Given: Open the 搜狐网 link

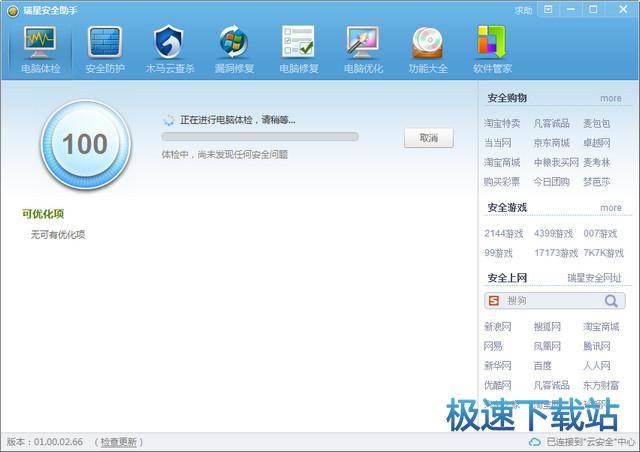Looking at the screenshot, I should tap(547, 327).
